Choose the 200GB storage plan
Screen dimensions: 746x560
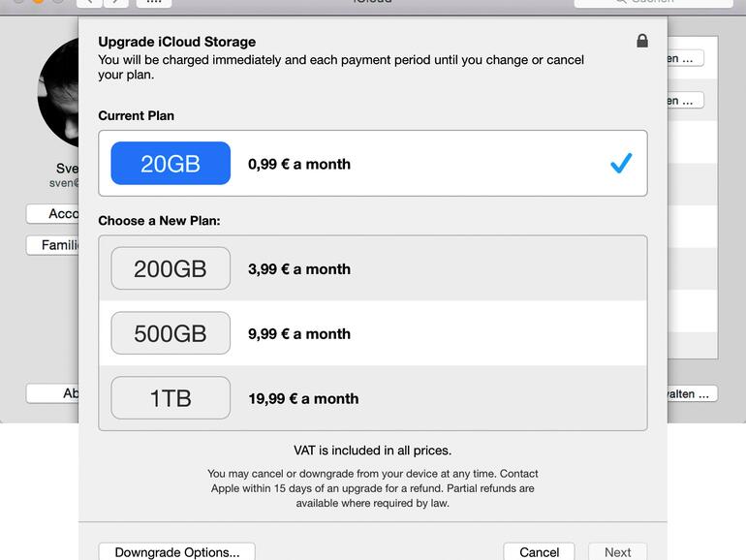click(171, 268)
